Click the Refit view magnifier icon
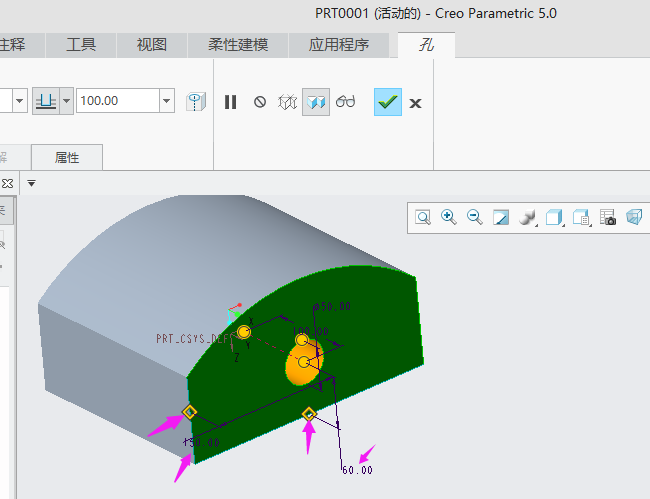650x499 pixels. pyautogui.click(x=423, y=218)
